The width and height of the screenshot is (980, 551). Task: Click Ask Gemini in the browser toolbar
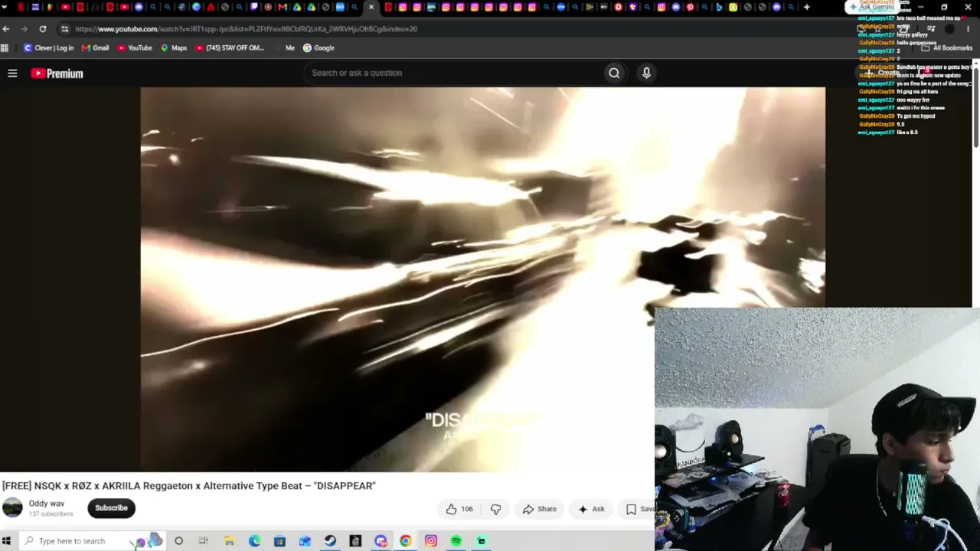[x=871, y=7]
